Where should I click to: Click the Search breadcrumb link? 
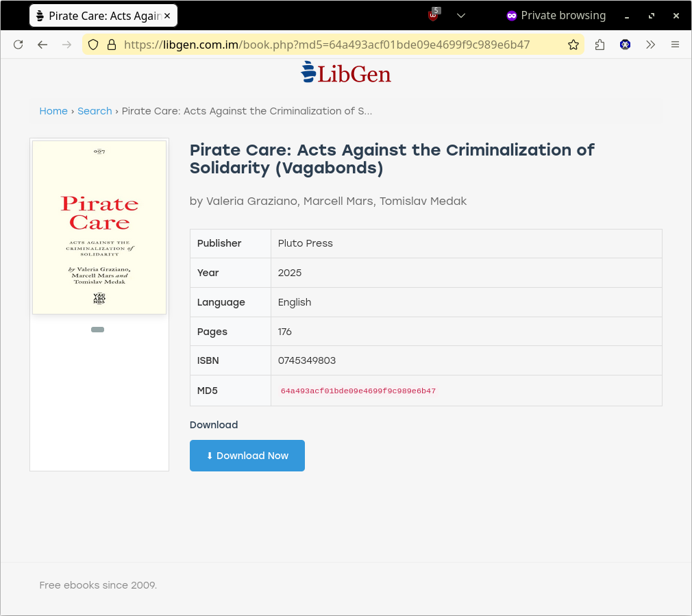tap(95, 111)
